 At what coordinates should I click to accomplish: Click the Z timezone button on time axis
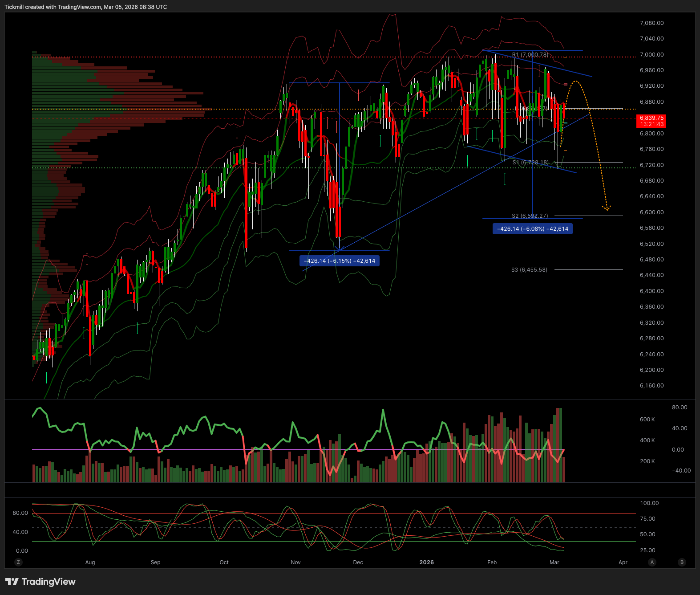click(x=18, y=562)
